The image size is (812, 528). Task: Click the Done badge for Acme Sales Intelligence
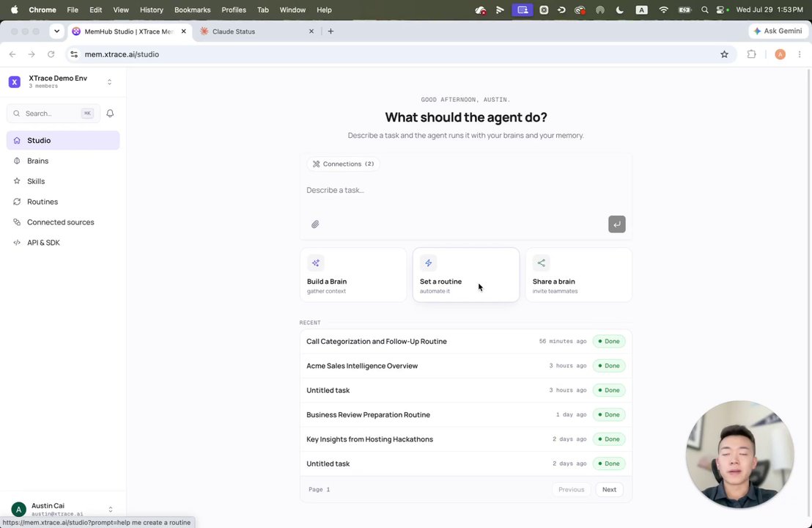609,366
